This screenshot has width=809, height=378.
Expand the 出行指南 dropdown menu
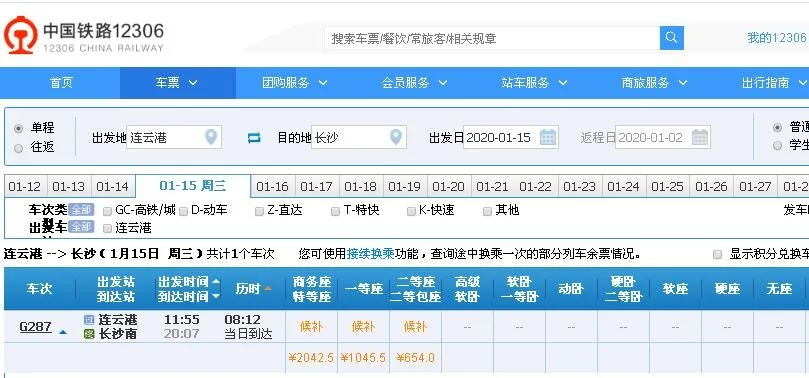[774, 83]
